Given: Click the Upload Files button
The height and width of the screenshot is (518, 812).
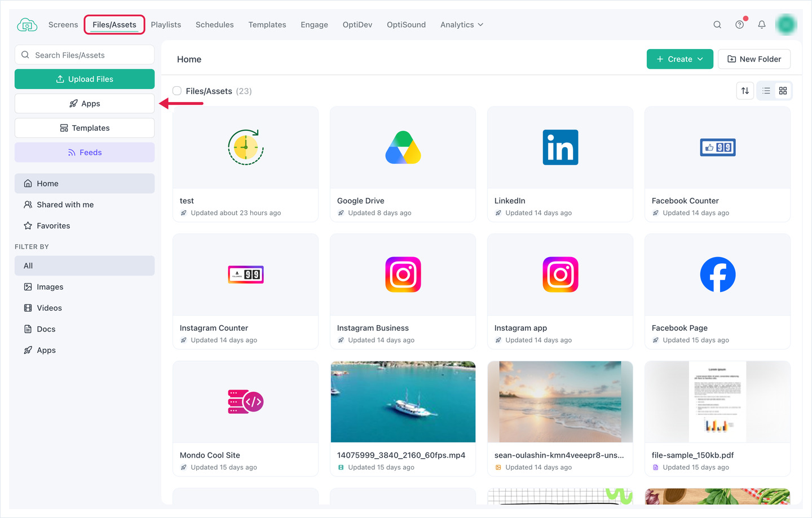Looking at the screenshot, I should click(x=85, y=79).
